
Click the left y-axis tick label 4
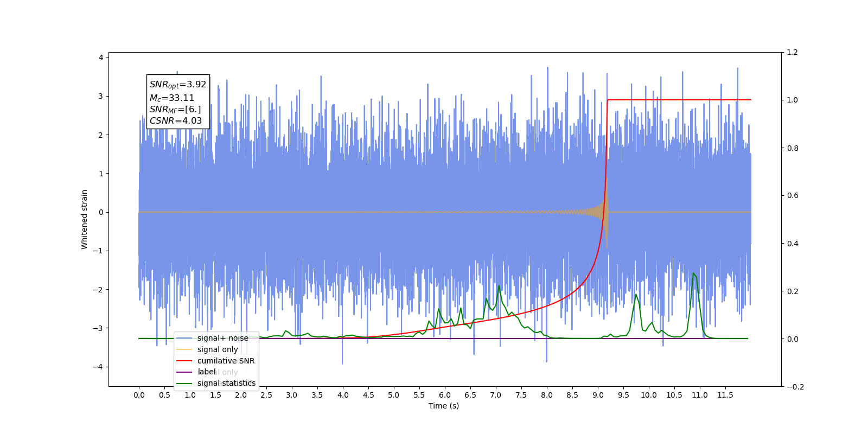[x=101, y=58]
